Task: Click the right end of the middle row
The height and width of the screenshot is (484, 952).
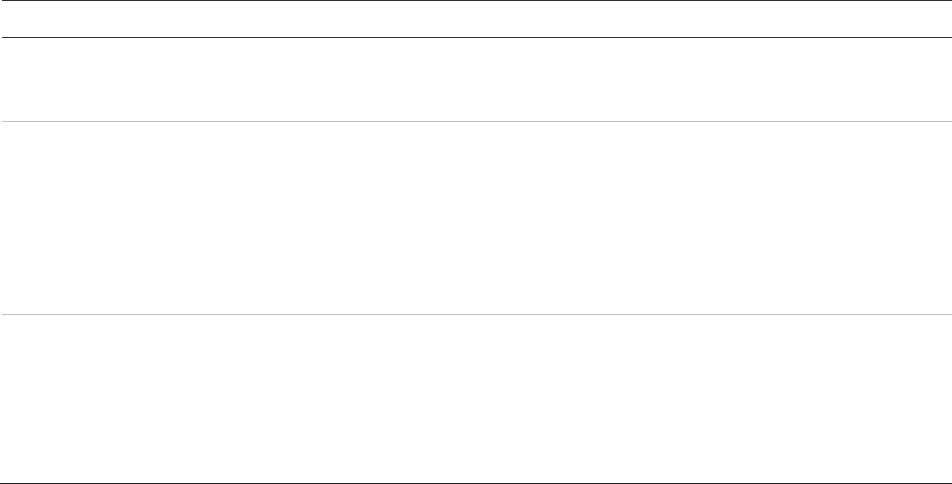Action: [940, 219]
